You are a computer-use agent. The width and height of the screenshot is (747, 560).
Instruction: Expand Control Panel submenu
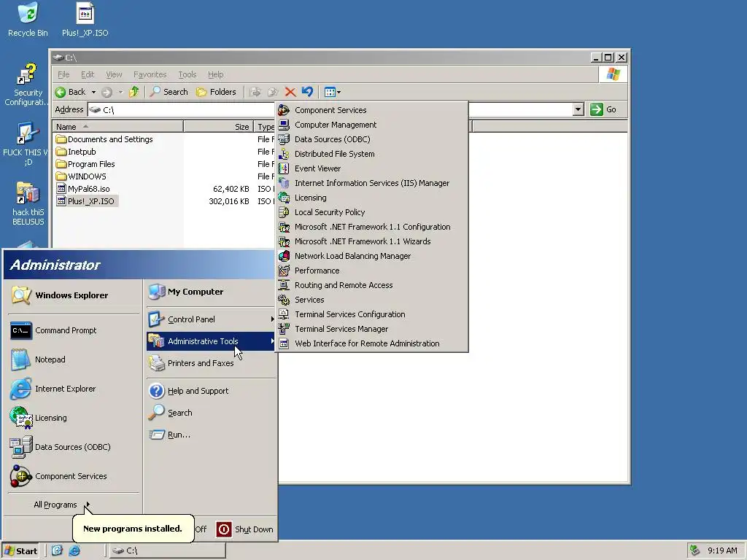pos(211,319)
